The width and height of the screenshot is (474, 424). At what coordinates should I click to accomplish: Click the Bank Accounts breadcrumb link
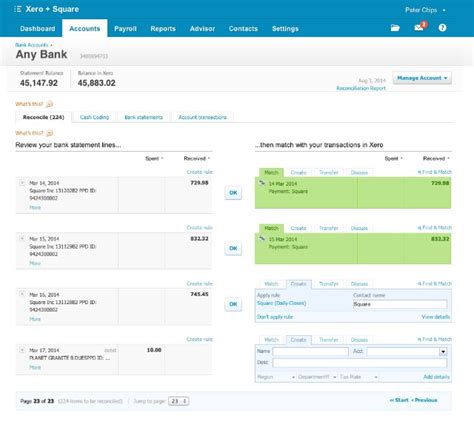click(x=32, y=45)
